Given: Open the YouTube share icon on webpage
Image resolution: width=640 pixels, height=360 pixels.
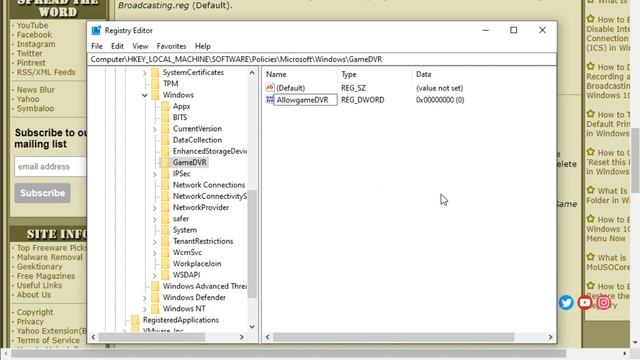Looking at the screenshot, I should [585, 303].
